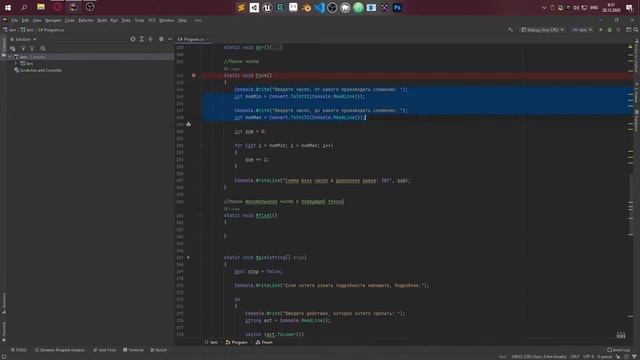Toggle the breakpoint on line 242

[194, 76]
